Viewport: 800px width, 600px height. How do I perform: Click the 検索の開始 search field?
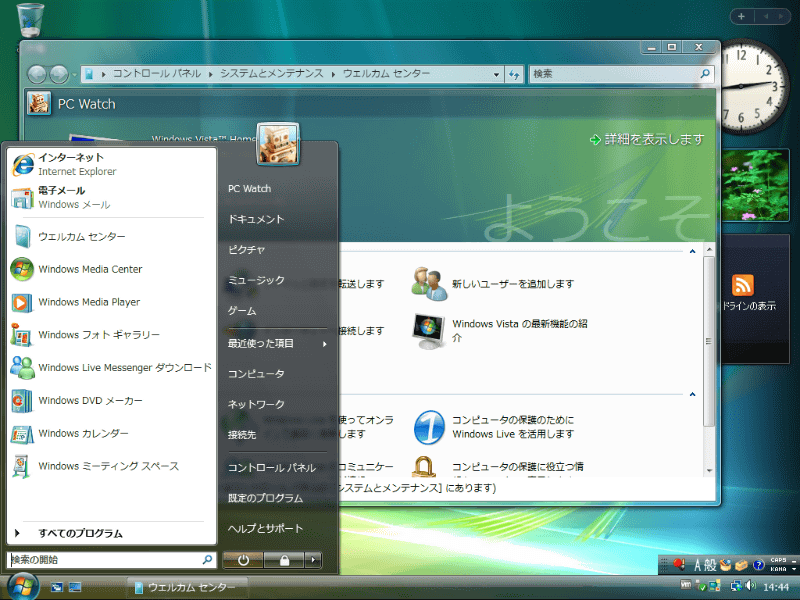111,560
